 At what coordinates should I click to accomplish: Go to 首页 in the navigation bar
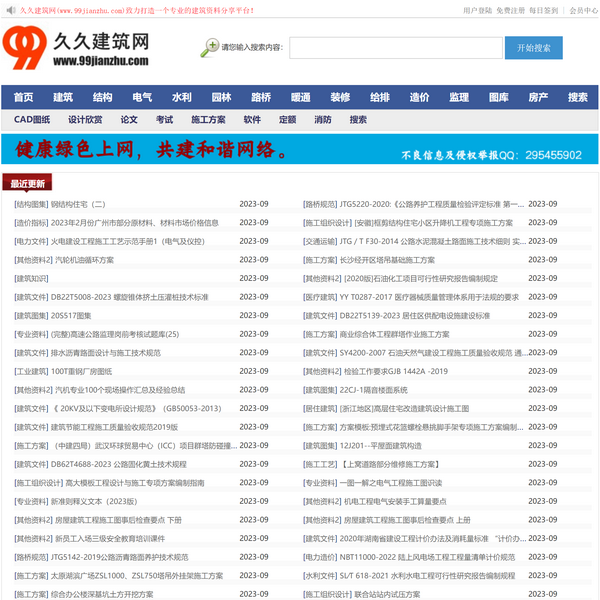[x=23, y=98]
